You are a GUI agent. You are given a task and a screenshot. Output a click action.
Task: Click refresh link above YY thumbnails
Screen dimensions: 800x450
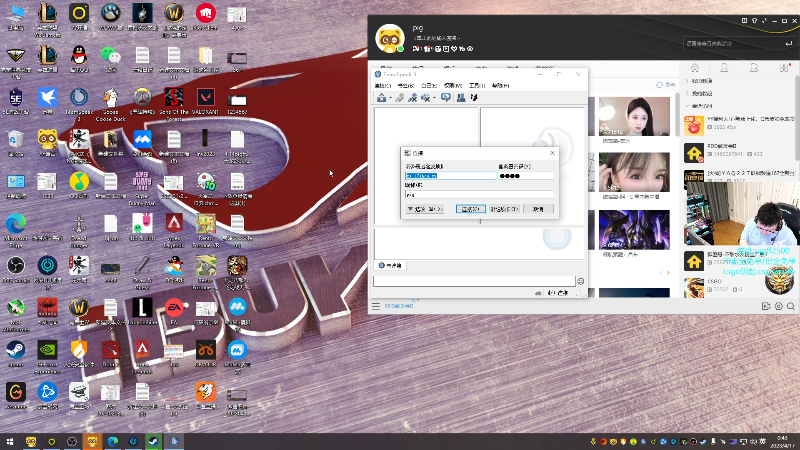coord(666,85)
